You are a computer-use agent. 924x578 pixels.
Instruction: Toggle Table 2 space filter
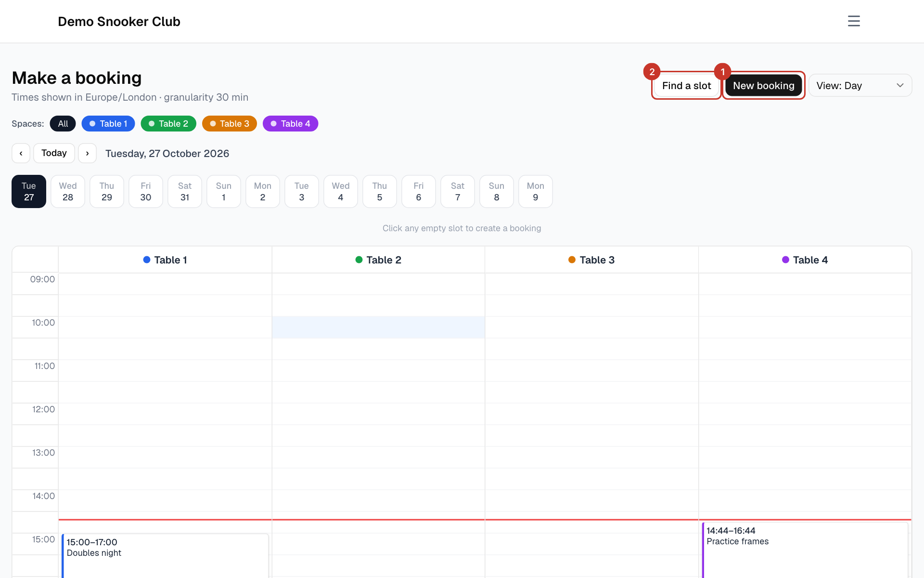click(x=168, y=124)
